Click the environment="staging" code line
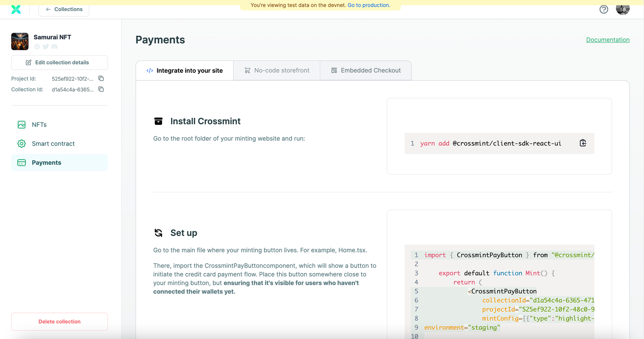644x339 pixels. point(462,327)
